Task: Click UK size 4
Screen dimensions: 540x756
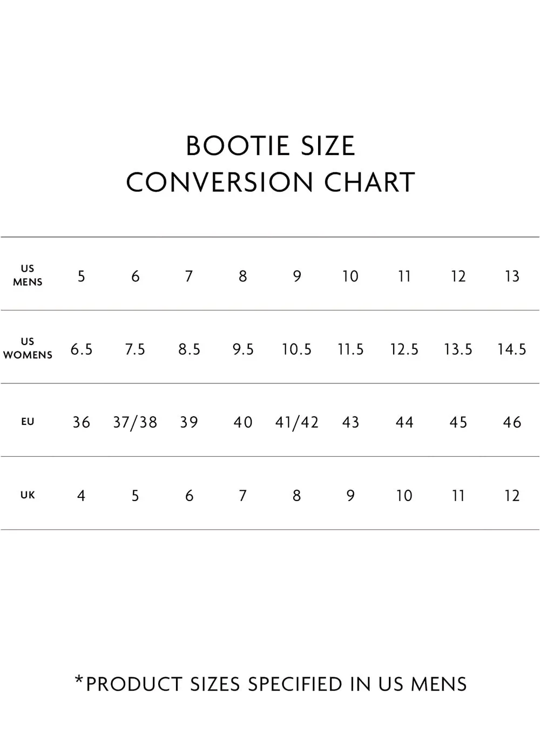Action: click(x=82, y=496)
